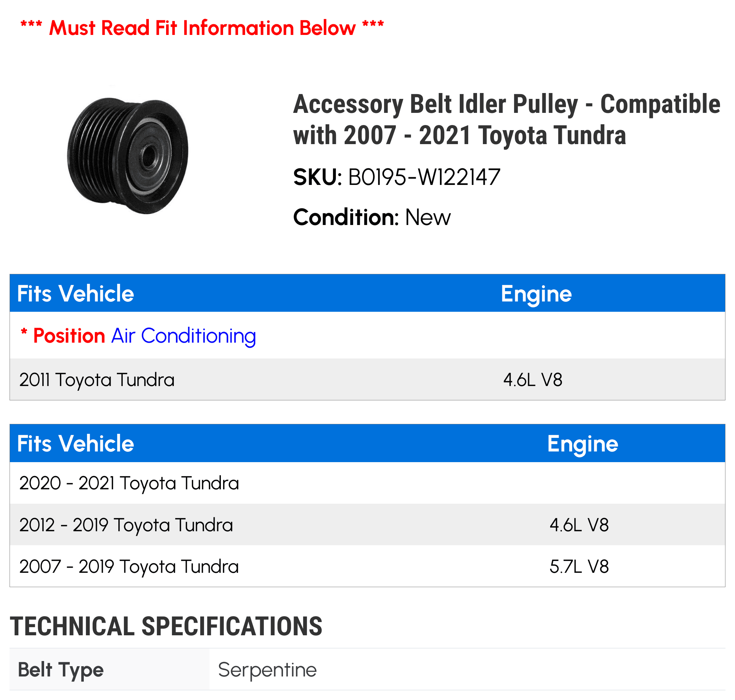Click the Belt Type label
Viewport: 735px width, 700px height.
(x=61, y=670)
